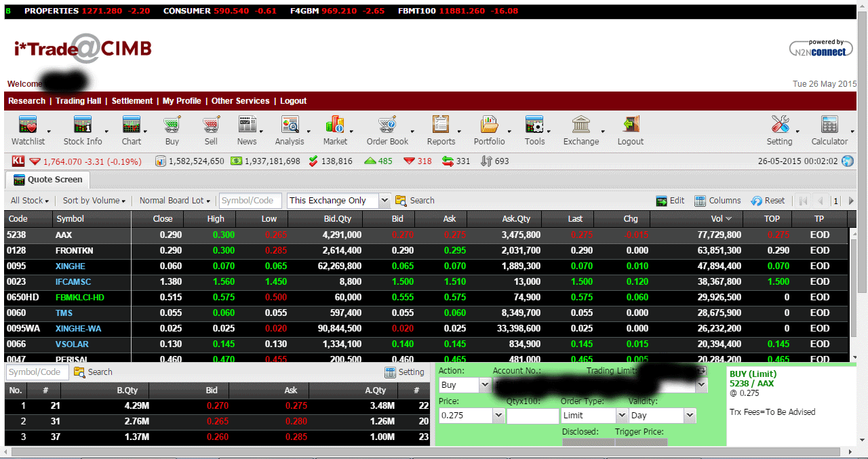Click the KL exchange index icon
Image resolution: width=868 pixels, height=459 pixels.
click(x=18, y=161)
